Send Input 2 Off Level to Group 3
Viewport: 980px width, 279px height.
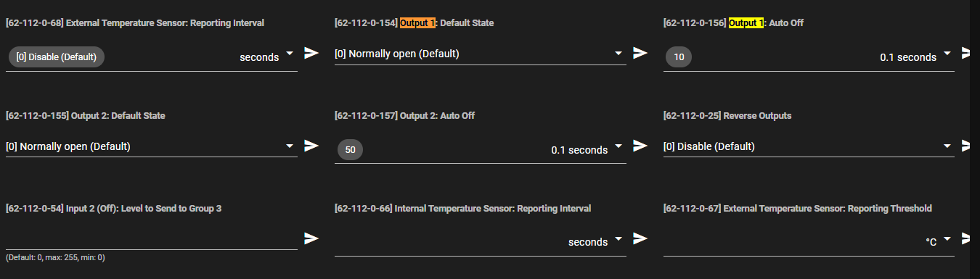(311, 238)
